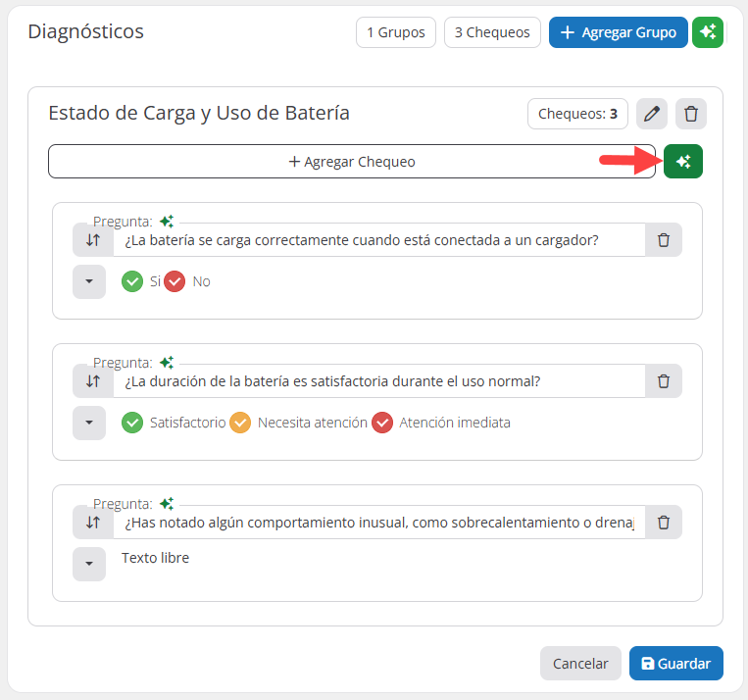Select the red No answer option
Image resolution: width=748 pixels, height=700 pixels.
[175, 281]
